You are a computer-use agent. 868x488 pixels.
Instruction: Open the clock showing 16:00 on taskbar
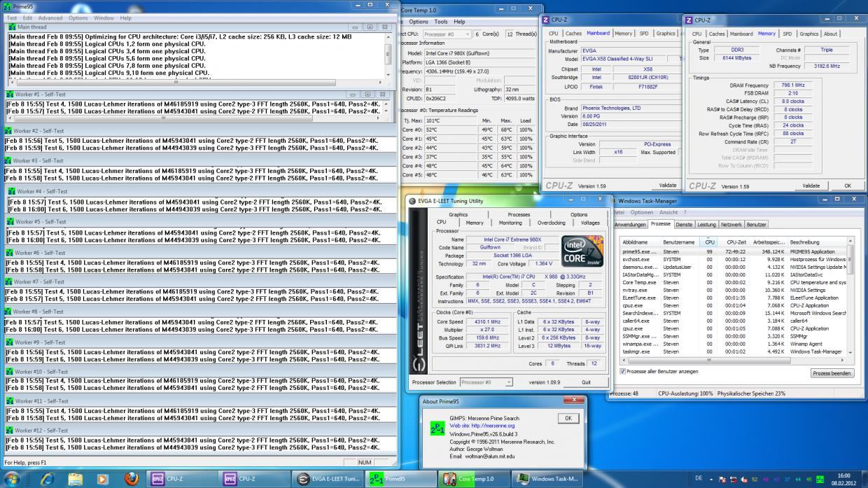843,479
